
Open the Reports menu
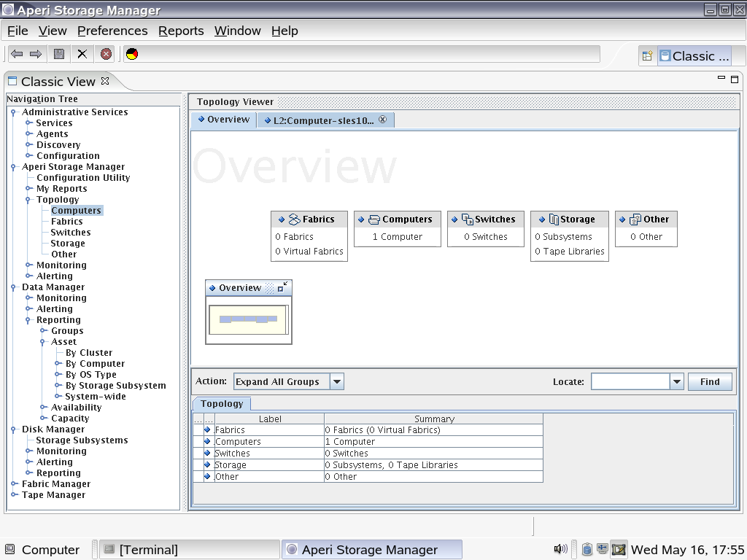[181, 31]
